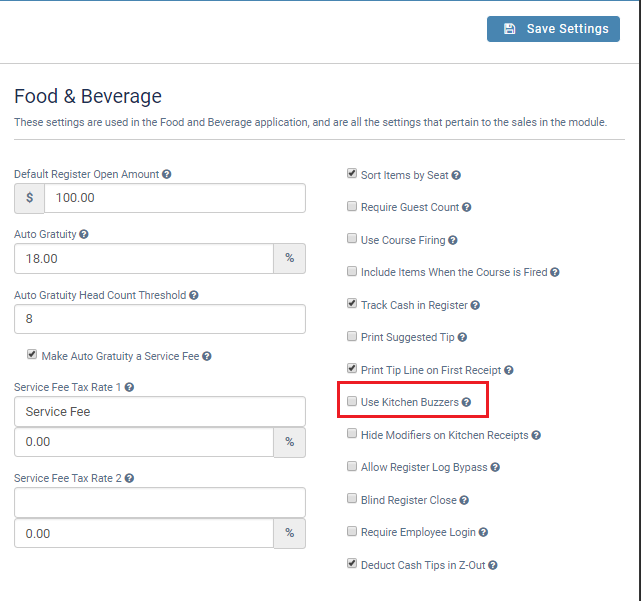Click the Save Settings button
The image size is (641, 601).
553,29
